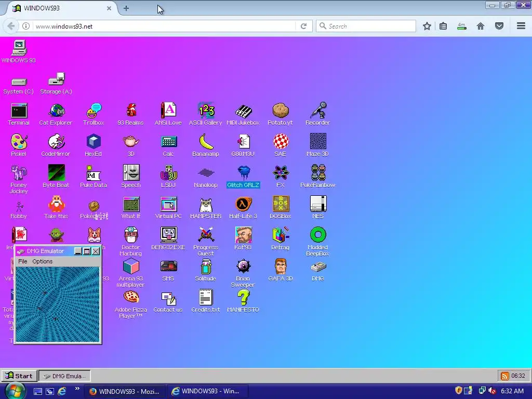The height and width of the screenshot is (399, 532).
Task: Open Potato.yt icon
Action: tap(280, 114)
